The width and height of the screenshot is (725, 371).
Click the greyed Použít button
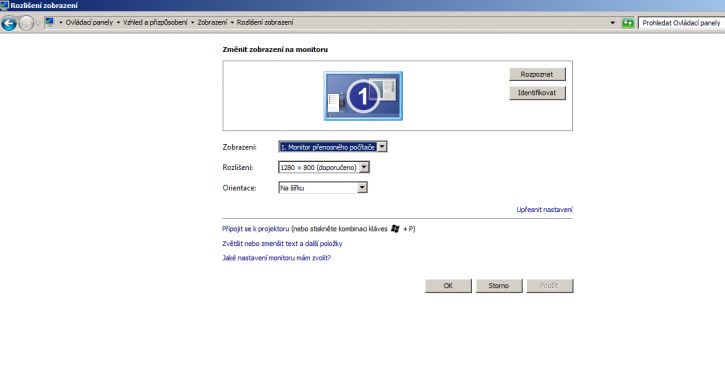tap(550, 286)
